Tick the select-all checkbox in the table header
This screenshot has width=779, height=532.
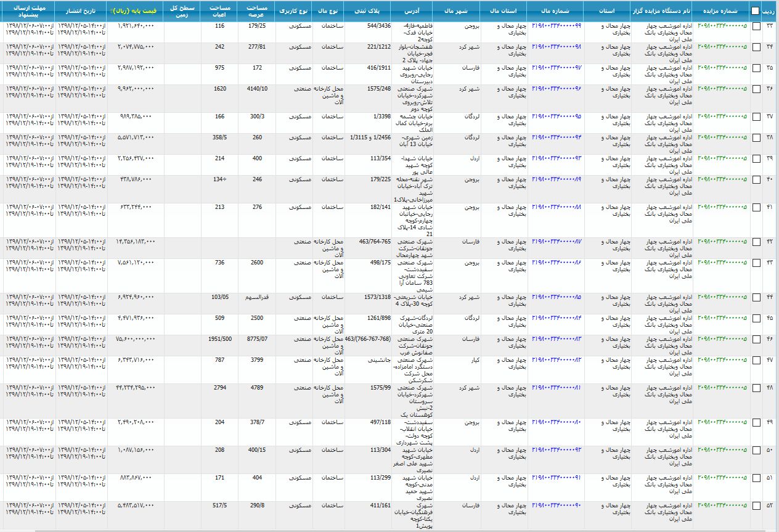pos(755,11)
